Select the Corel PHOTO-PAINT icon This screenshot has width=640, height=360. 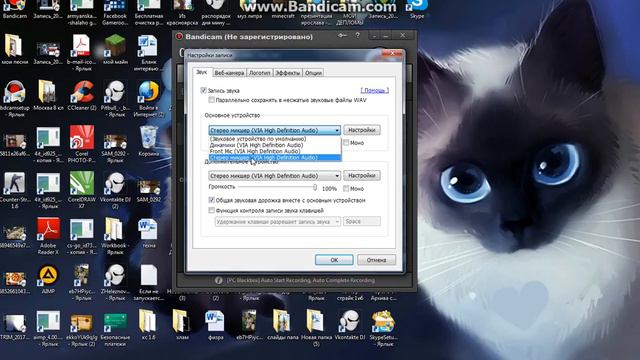tap(82, 144)
